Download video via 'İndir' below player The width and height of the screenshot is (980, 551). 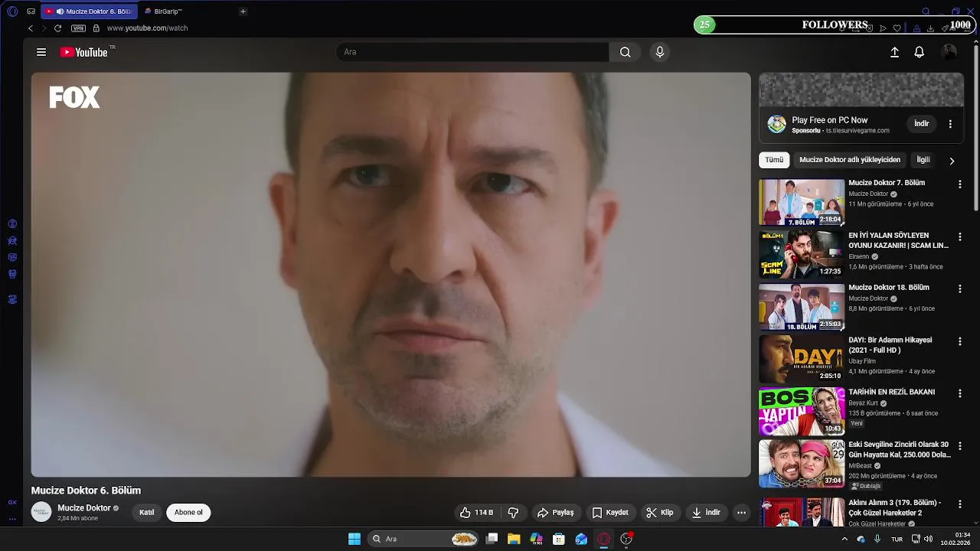tap(706, 513)
